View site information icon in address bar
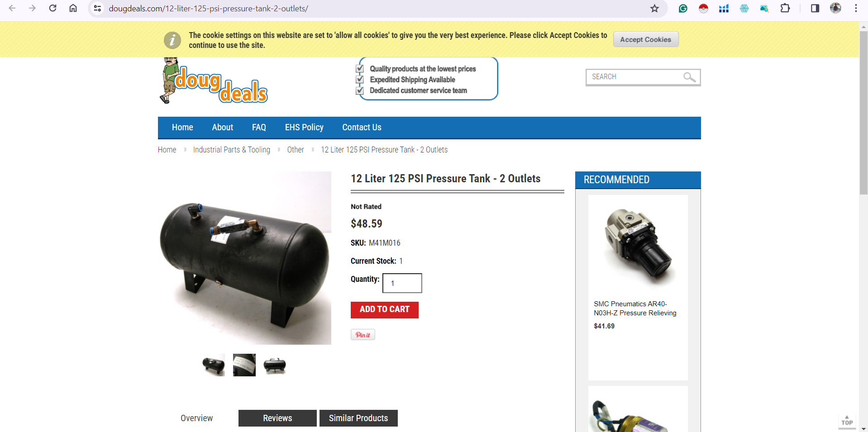The image size is (868, 432). point(97,8)
